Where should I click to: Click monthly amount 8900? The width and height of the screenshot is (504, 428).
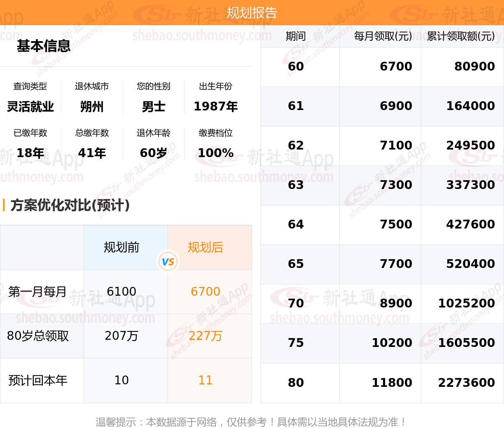(x=396, y=303)
